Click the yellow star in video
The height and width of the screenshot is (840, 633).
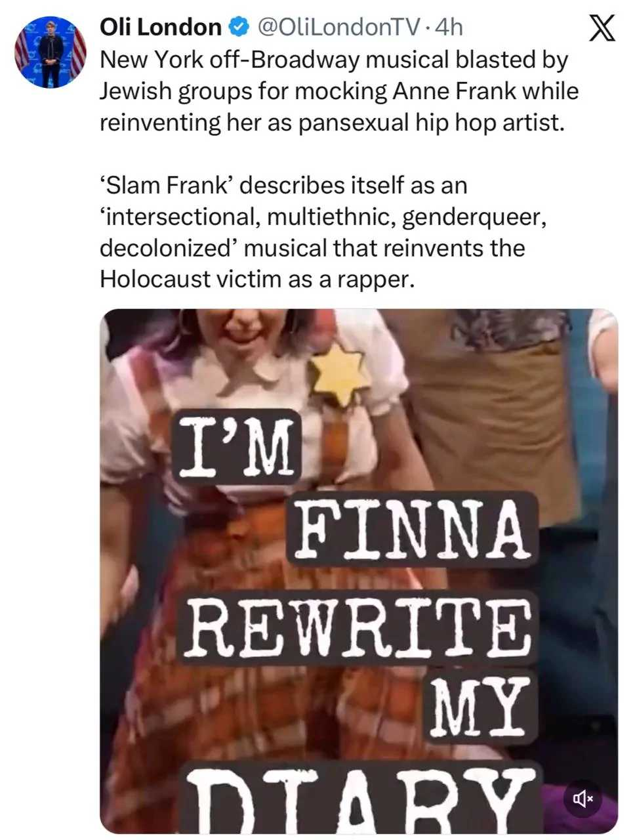pos(338,376)
